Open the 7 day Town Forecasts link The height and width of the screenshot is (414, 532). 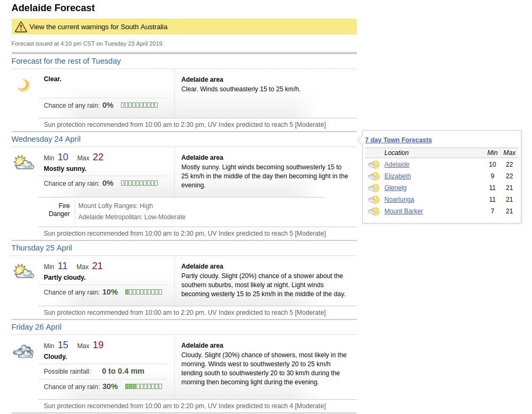coord(398,140)
